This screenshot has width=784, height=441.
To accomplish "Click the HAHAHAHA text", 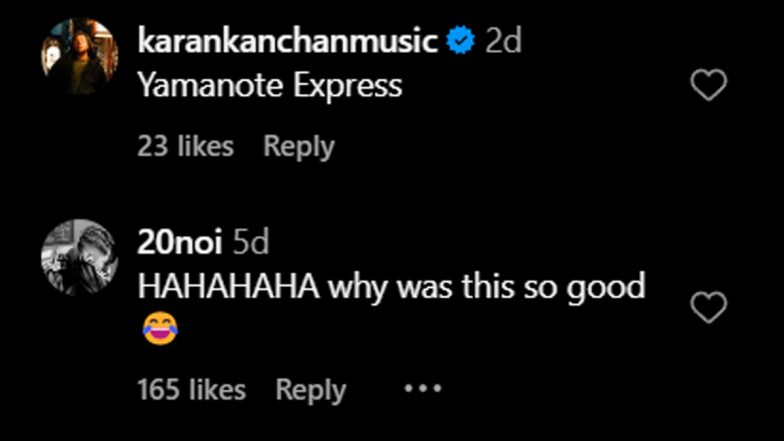I will pyautogui.click(x=228, y=288).
